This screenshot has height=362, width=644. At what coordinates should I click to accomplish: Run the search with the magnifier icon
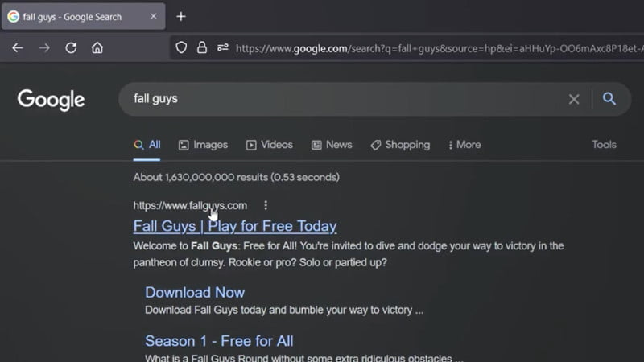tap(609, 98)
